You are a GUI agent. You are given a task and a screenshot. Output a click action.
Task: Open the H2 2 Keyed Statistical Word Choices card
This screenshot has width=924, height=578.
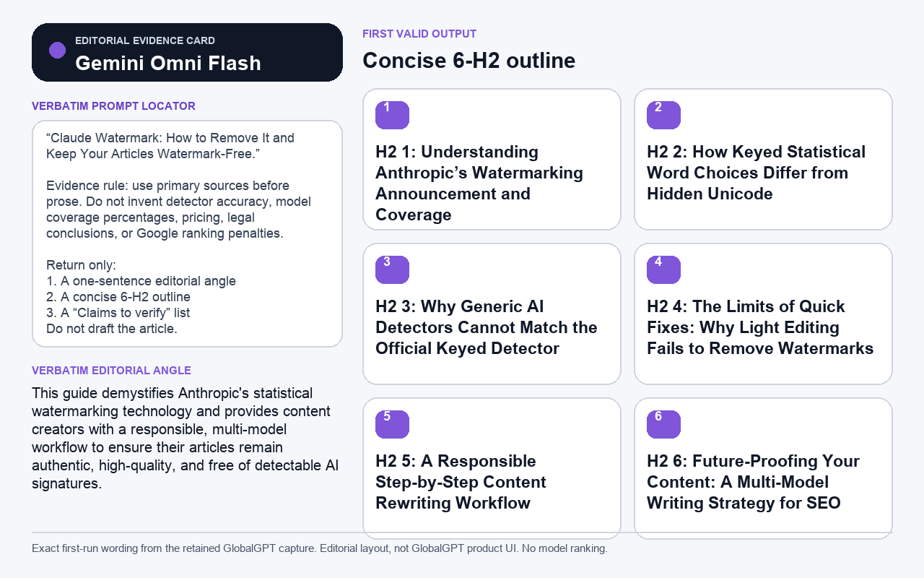(763, 160)
